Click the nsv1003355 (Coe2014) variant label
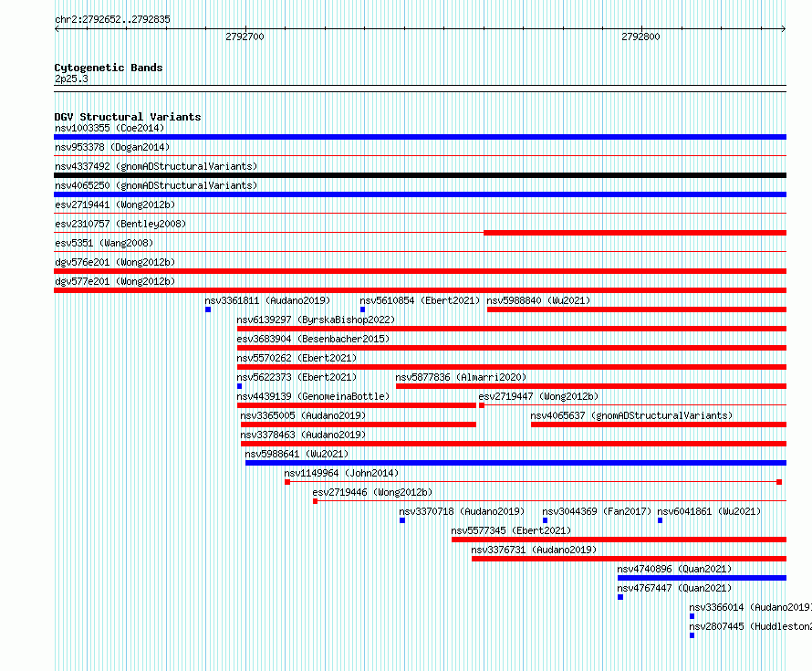Screen dimensions: 812x671 pyautogui.click(x=109, y=128)
